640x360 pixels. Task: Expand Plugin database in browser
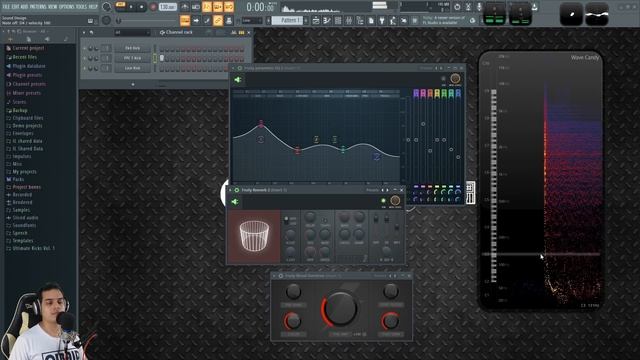point(28,66)
